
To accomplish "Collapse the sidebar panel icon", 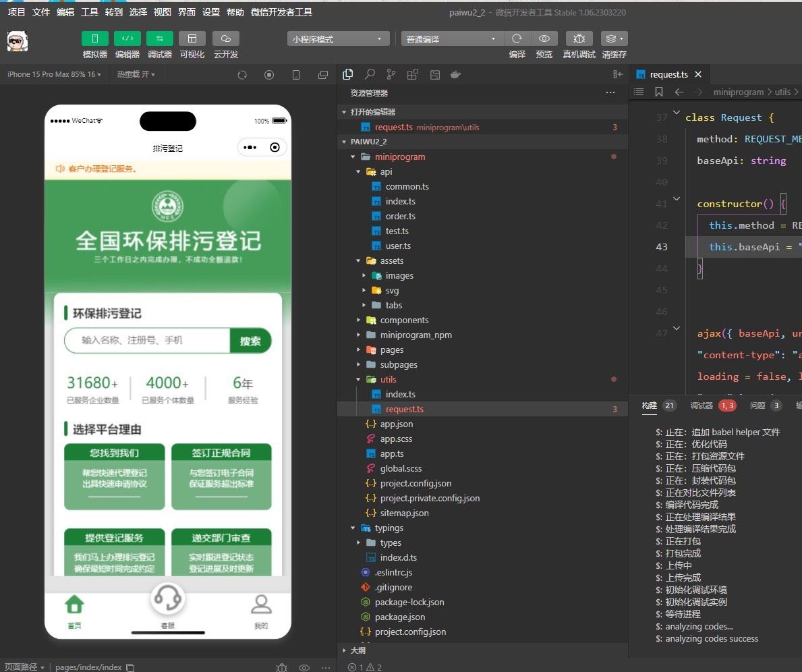I will point(617,74).
